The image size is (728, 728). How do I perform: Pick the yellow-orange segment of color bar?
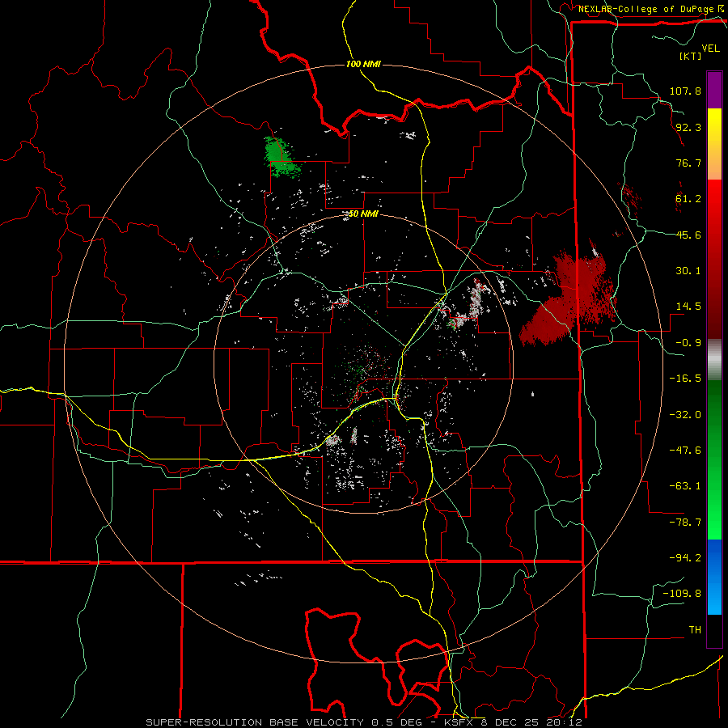click(714, 144)
